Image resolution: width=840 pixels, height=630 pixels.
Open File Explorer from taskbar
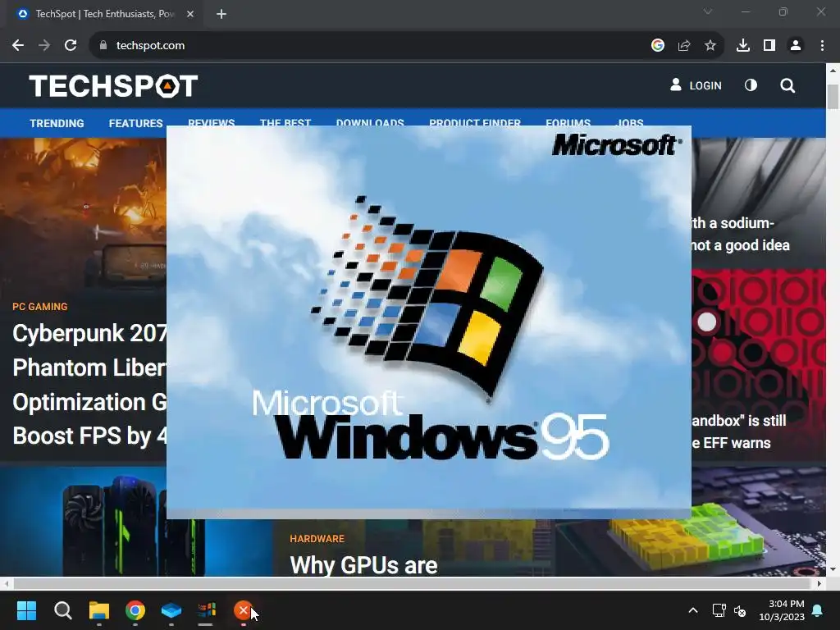(99, 610)
